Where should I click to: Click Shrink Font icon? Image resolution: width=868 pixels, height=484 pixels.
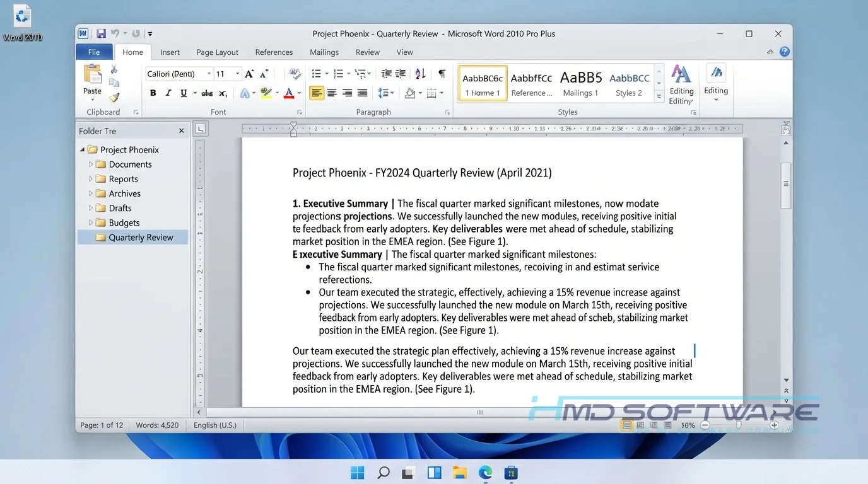[264, 74]
